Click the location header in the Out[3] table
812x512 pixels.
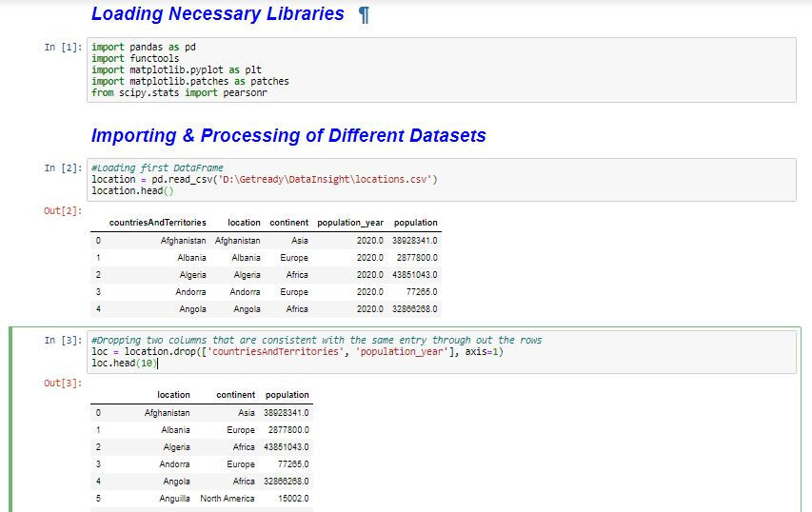pyautogui.click(x=173, y=395)
